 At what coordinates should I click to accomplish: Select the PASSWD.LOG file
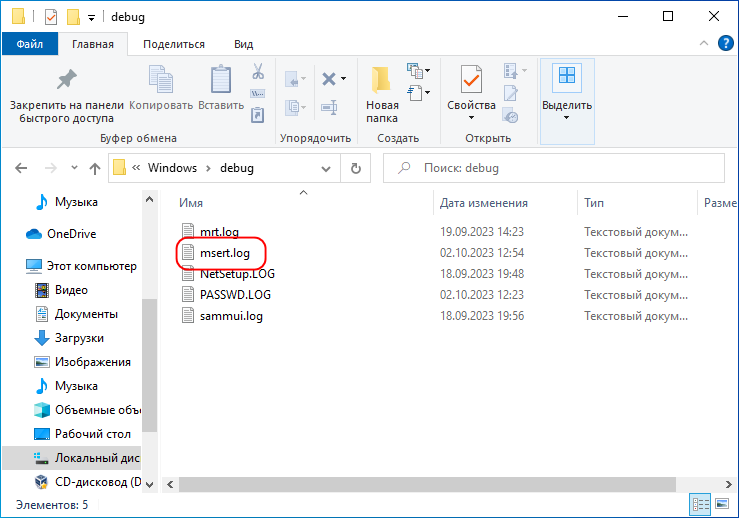click(x=235, y=295)
